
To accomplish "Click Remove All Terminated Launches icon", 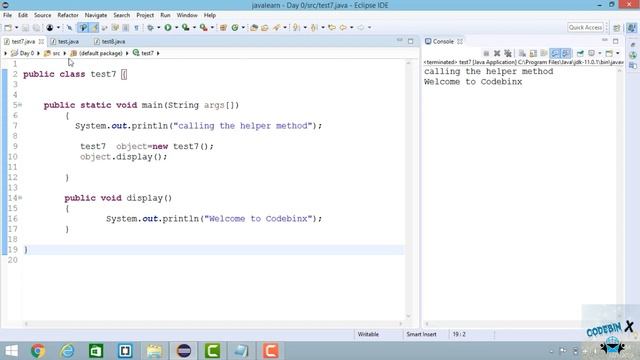I will (508, 53).
